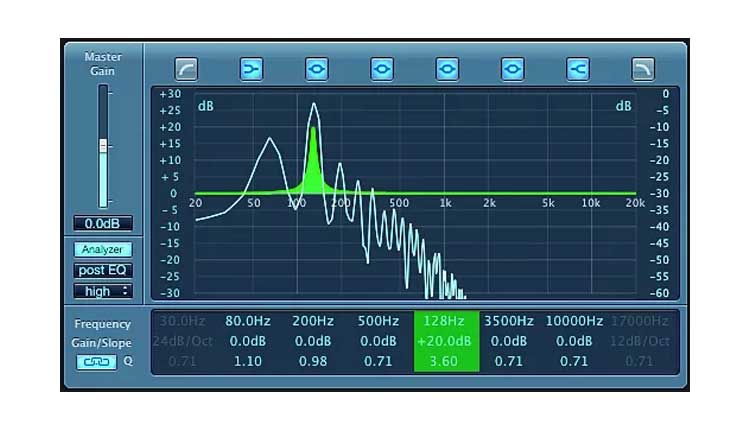Toggle the bell band button above 500Hz
Screen dimensions: 750x430
382,69
